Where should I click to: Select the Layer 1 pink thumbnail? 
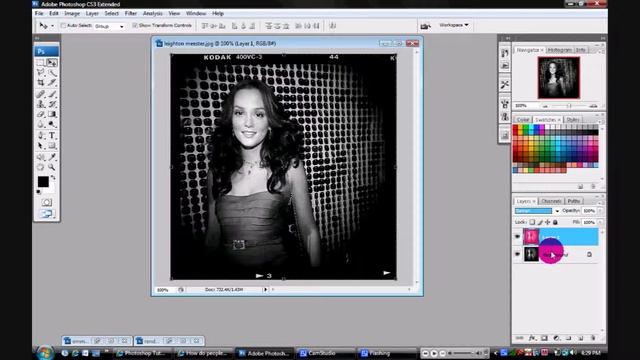point(531,237)
